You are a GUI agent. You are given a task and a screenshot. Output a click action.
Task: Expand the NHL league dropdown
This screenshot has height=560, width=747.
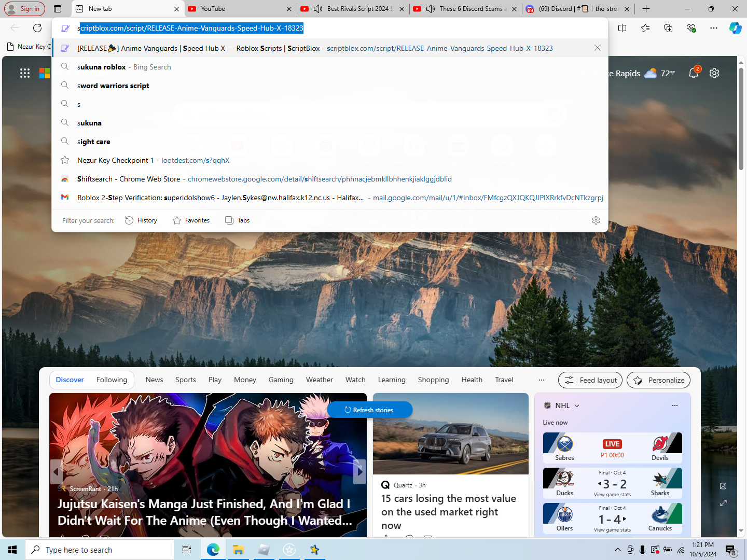(577, 405)
